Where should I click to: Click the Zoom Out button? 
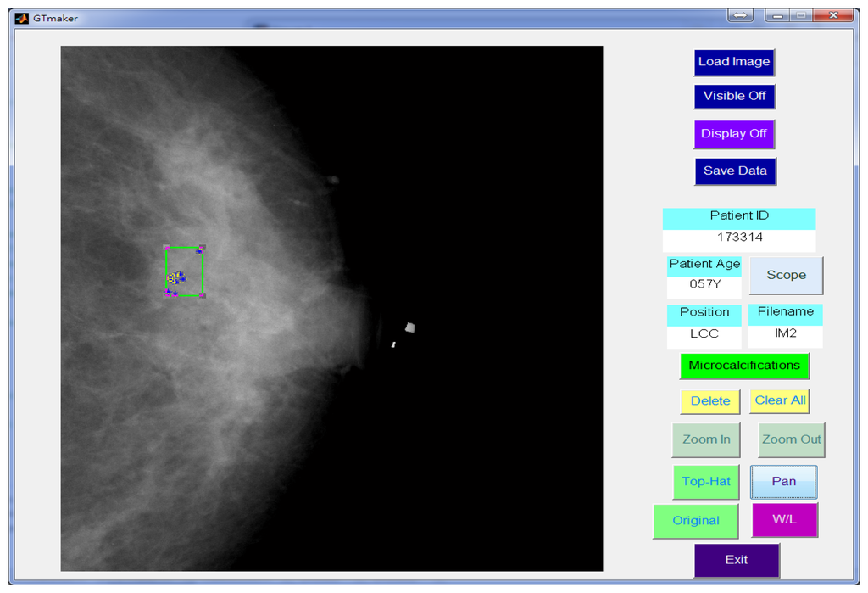point(791,439)
